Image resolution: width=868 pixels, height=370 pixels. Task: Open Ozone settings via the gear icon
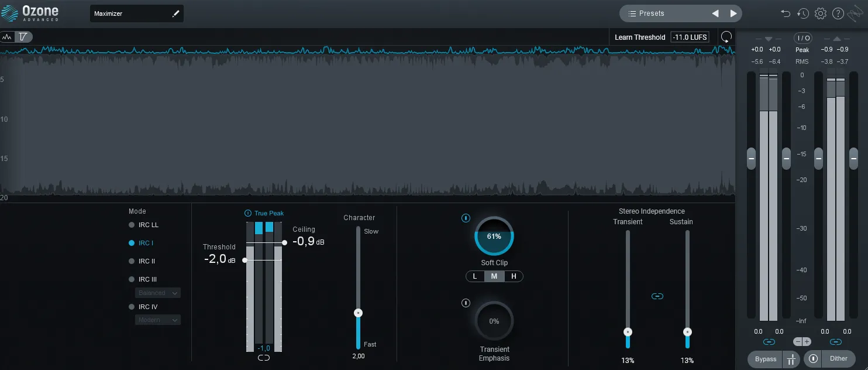point(820,13)
